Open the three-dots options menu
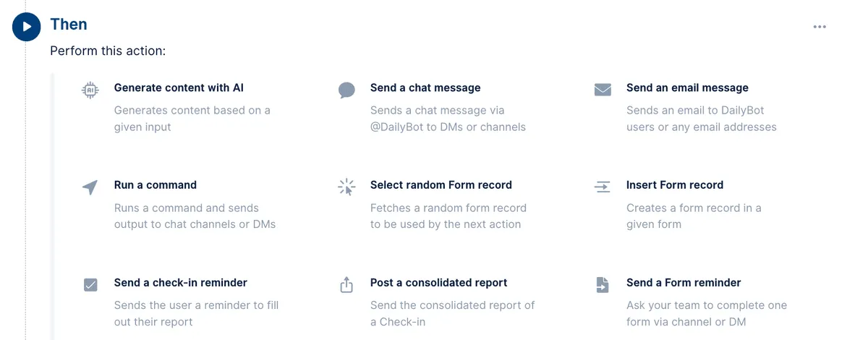Image resolution: width=868 pixels, height=340 pixels. coord(820,27)
